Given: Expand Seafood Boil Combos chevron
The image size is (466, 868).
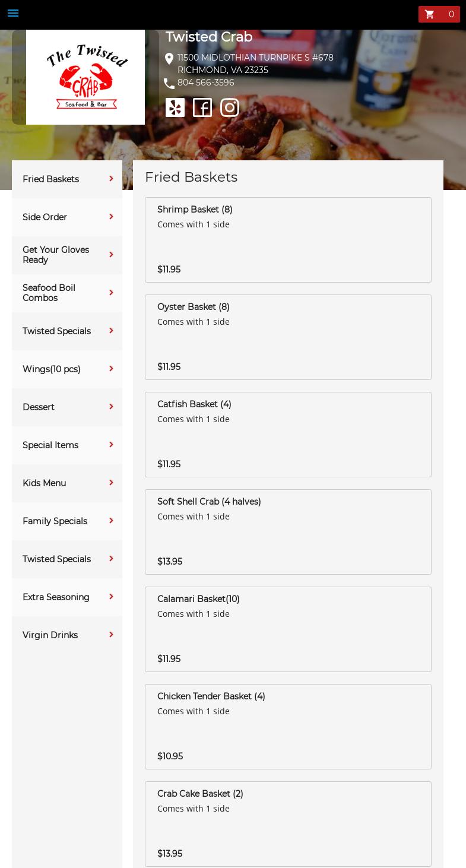Looking at the screenshot, I should click(111, 293).
